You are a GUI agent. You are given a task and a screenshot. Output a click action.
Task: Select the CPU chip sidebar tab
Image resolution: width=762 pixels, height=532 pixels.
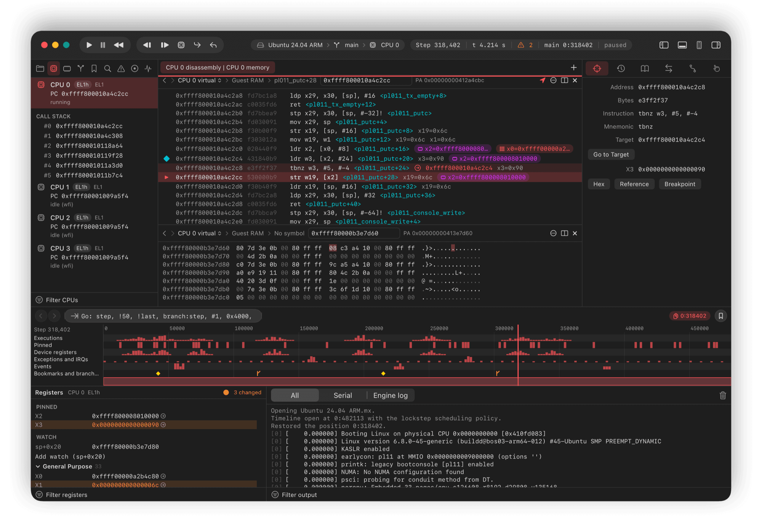[x=54, y=69]
